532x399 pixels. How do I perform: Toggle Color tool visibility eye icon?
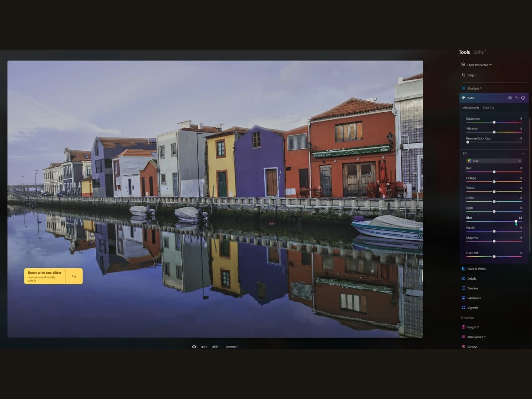(510, 98)
